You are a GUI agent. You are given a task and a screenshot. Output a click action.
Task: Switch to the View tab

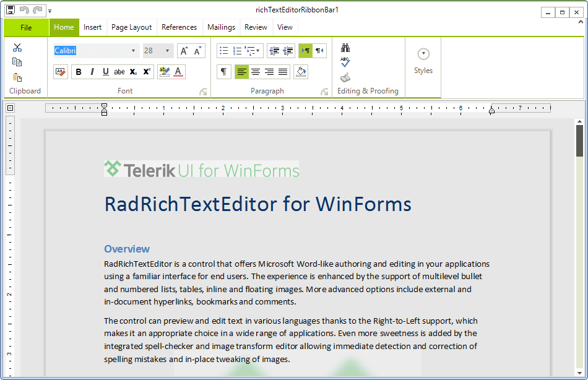pos(285,27)
